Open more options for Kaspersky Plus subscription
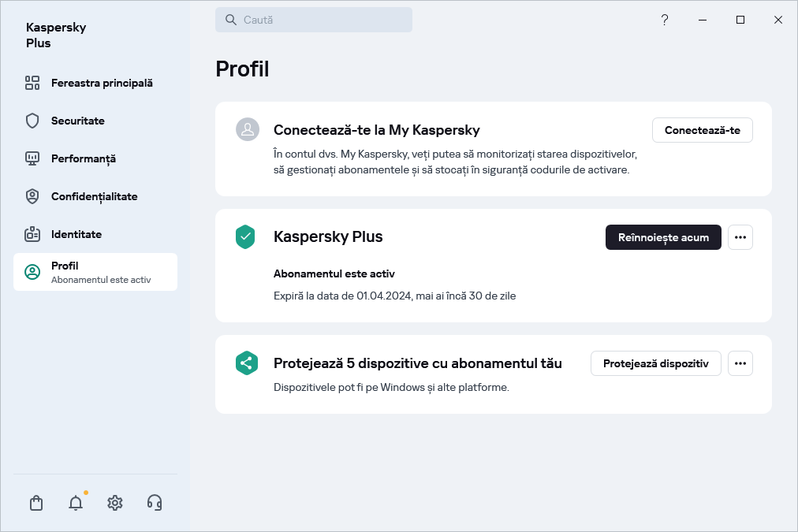The height and width of the screenshot is (532, 798). [x=740, y=237]
